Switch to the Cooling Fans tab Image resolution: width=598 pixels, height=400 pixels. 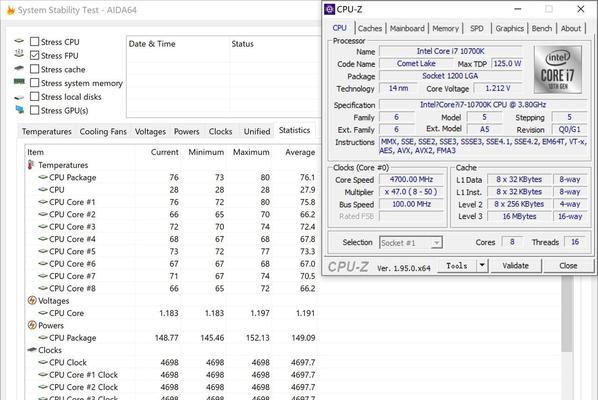pos(103,132)
